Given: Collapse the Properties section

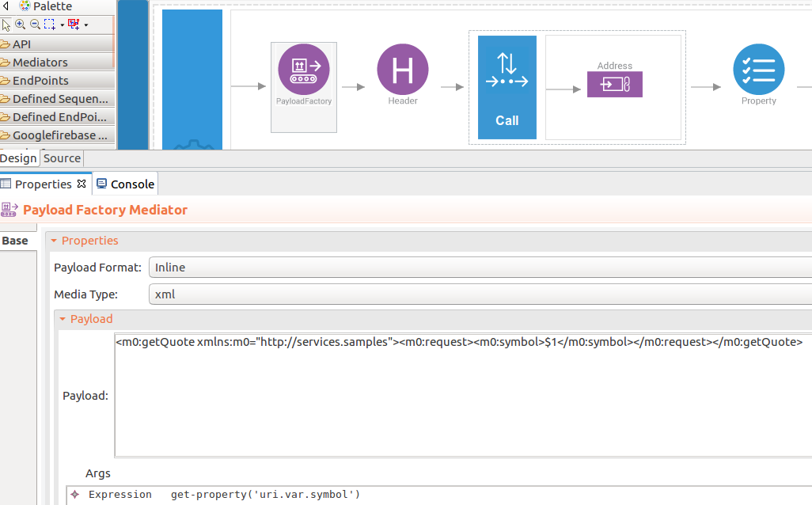Looking at the screenshot, I should (53, 241).
